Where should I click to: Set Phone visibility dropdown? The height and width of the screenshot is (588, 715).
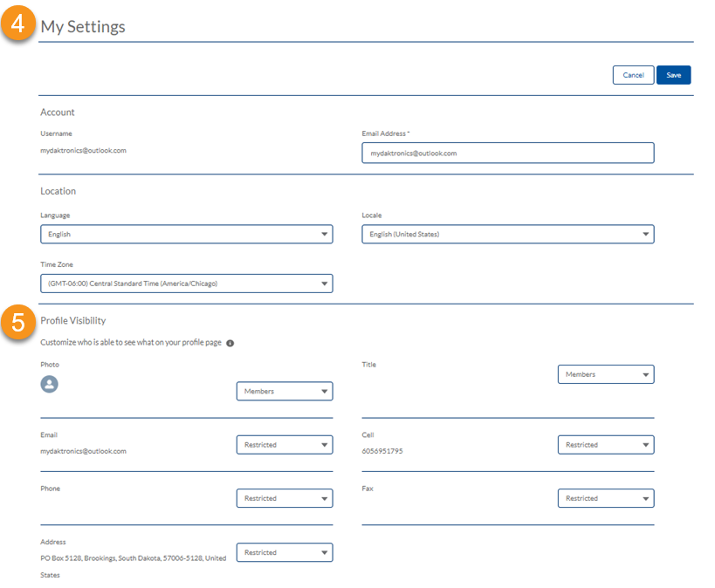point(284,498)
